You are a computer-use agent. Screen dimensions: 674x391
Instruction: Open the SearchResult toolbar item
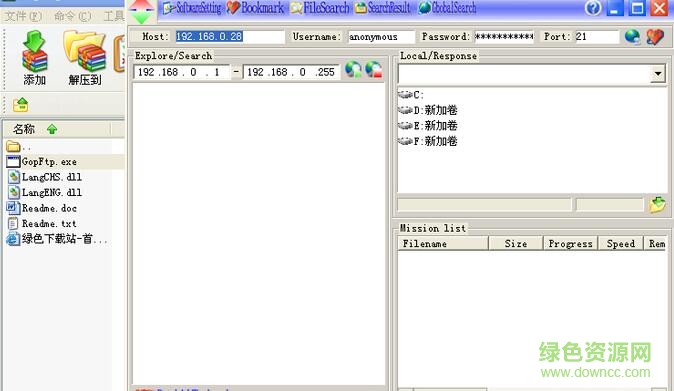pos(383,8)
